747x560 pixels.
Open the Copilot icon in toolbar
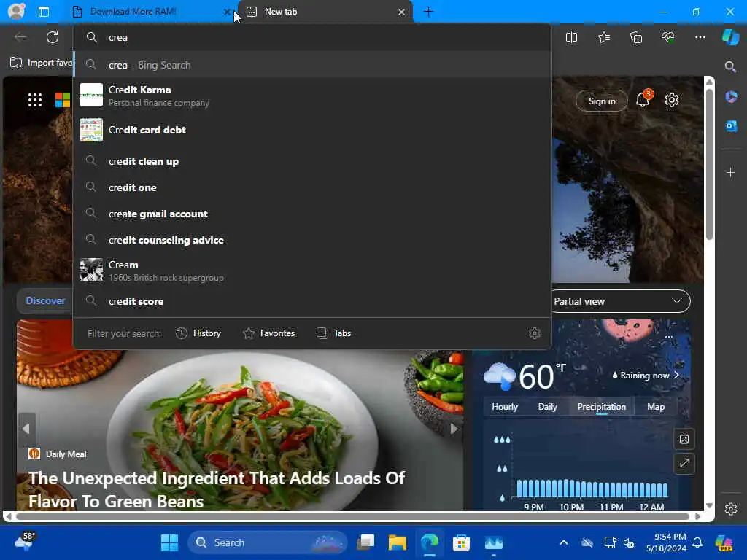tap(731, 37)
